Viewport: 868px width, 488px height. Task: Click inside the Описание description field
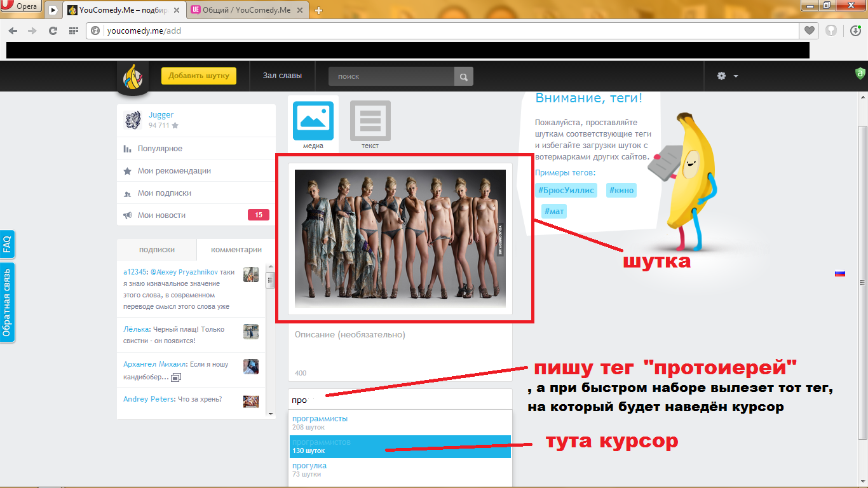(x=400, y=349)
